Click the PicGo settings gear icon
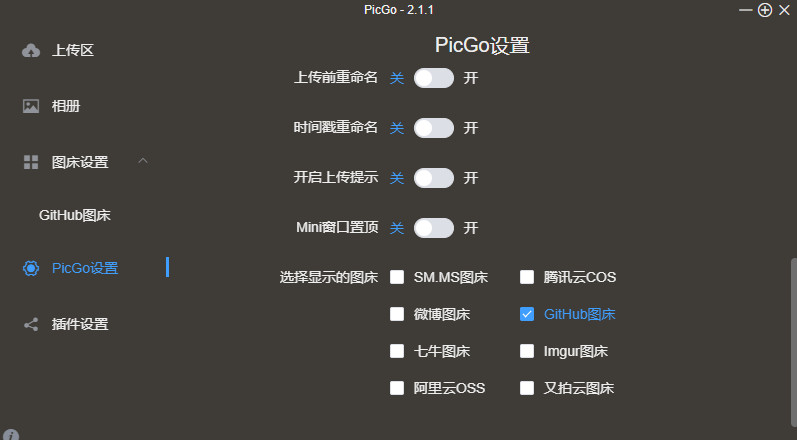The width and height of the screenshot is (797, 440). 31,268
